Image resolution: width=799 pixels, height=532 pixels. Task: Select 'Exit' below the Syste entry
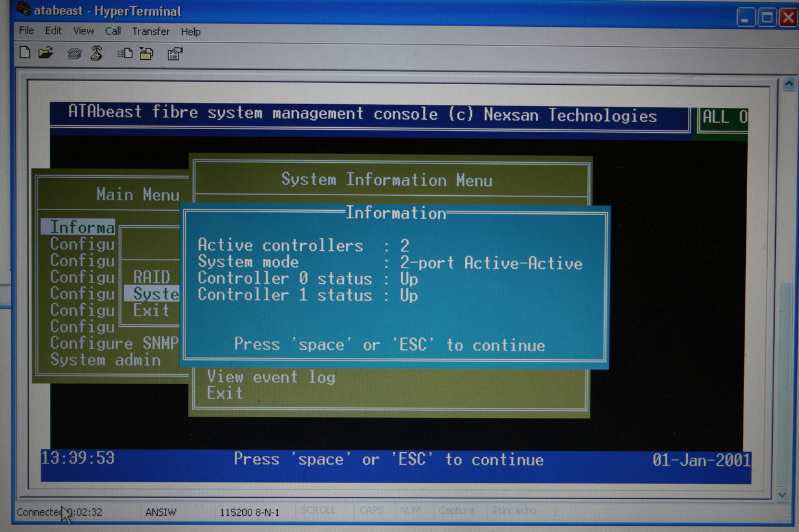pyautogui.click(x=151, y=311)
